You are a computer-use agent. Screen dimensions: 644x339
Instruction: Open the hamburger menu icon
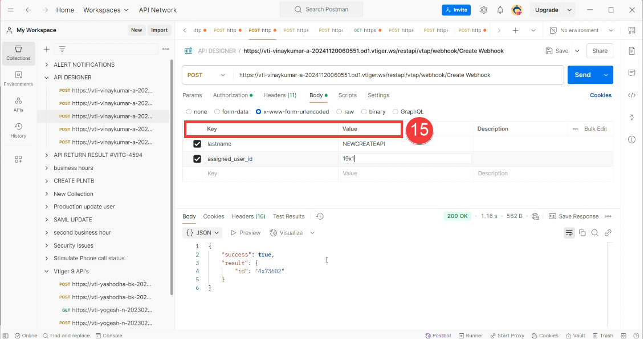tap(11, 10)
